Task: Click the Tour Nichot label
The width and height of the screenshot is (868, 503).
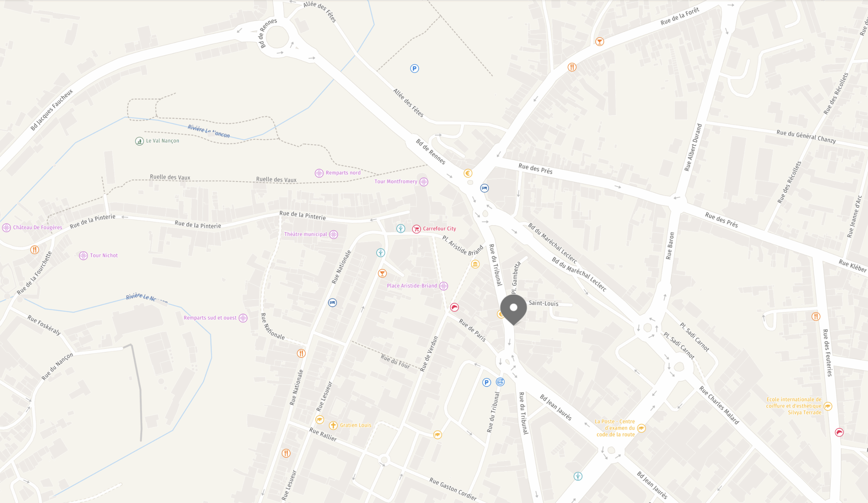Action: point(104,256)
